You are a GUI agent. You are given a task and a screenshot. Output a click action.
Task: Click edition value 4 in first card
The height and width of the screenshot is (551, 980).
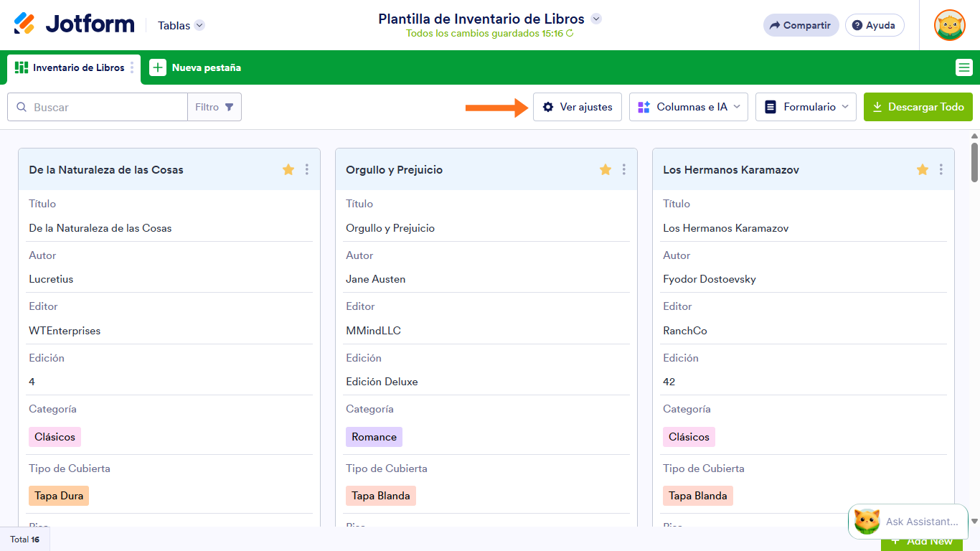coord(32,382)
